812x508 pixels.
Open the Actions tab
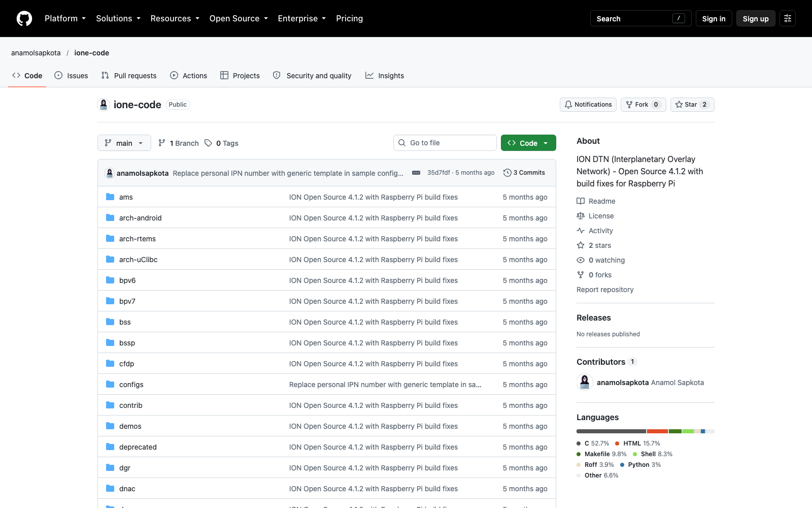pyautogui.click(x=189, y=76)
